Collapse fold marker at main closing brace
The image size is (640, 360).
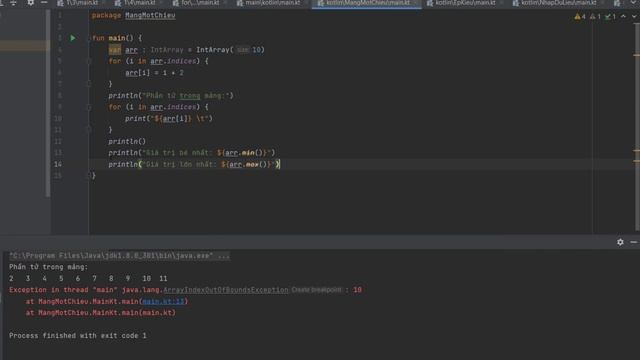coord(89,176)
